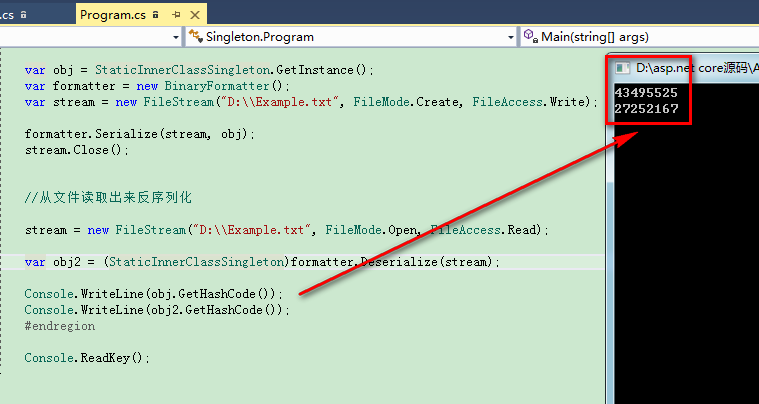Click the formatter.Serialize(stream, obj) line

click(x=139, y=134)
